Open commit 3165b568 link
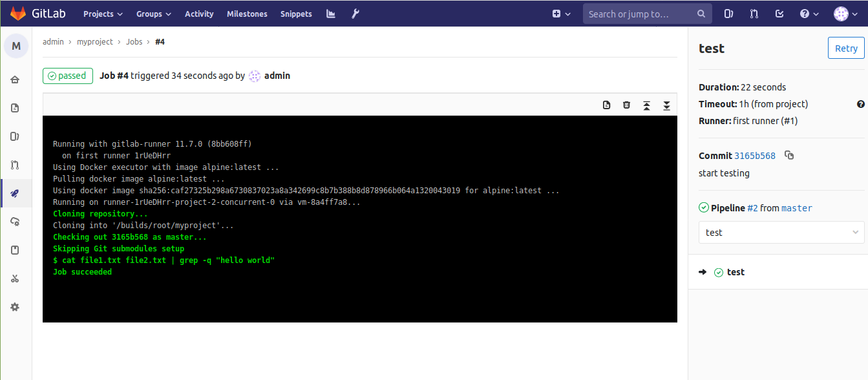The height and width of the screenshot is (380, 868). tap(755, 156)
